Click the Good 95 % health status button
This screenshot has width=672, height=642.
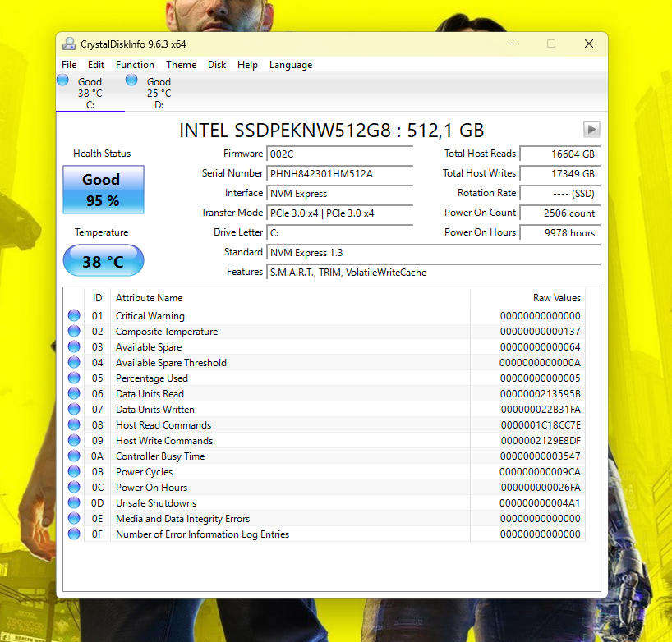coord(103,190)
